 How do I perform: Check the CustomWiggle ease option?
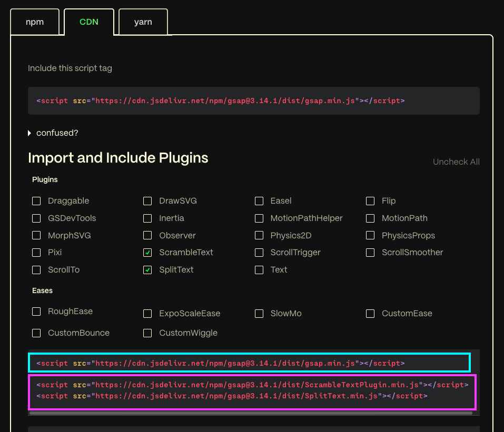[x=148, y=333]
